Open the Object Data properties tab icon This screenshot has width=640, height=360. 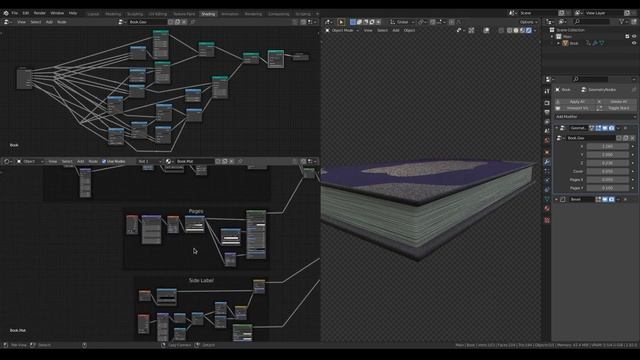point(547,199)
